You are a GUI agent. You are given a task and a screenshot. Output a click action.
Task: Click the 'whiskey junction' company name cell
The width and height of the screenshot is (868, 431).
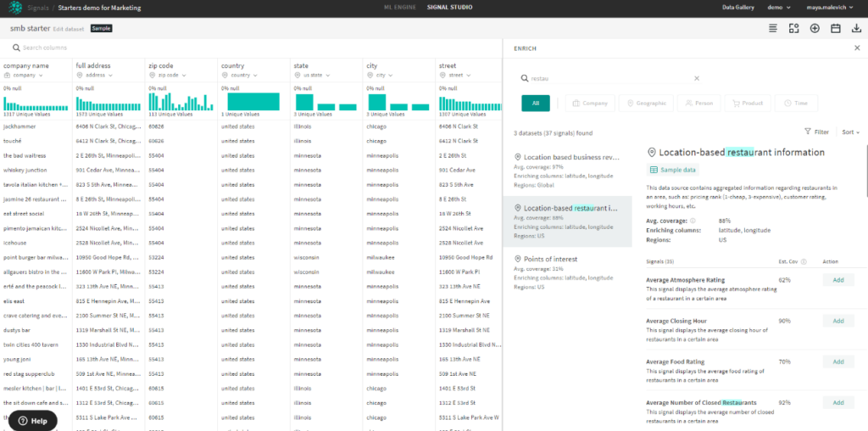pyautogui.click(x=36, y=170)
